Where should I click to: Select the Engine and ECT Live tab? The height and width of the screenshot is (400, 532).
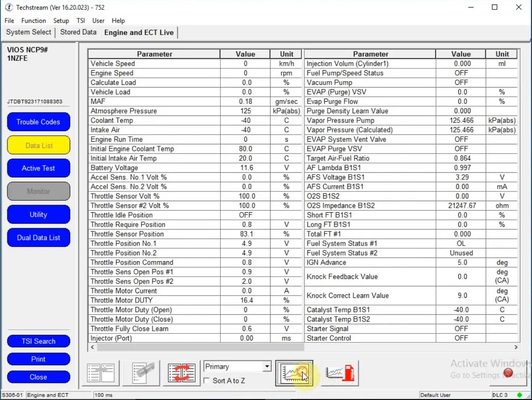(x=139, y=33)
